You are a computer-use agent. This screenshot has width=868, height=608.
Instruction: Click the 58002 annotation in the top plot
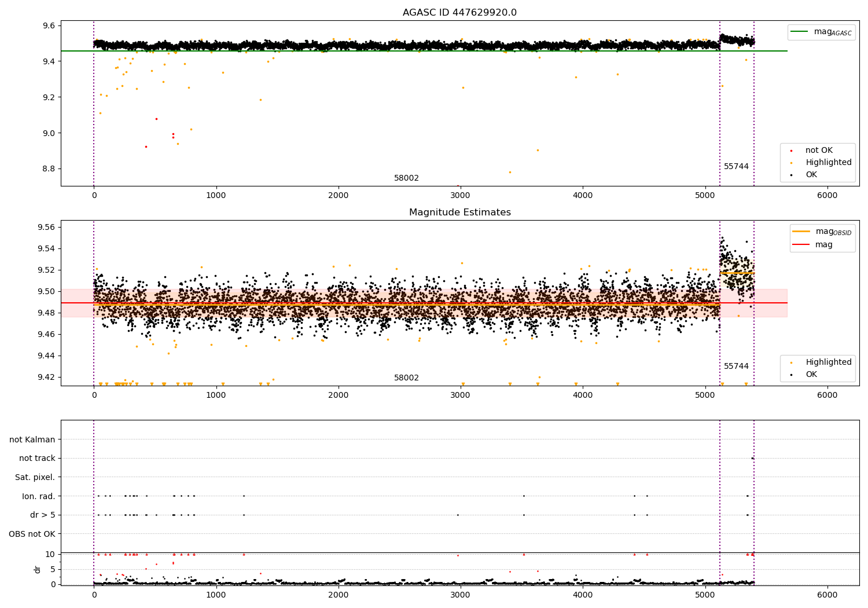(x=406, y=178)
